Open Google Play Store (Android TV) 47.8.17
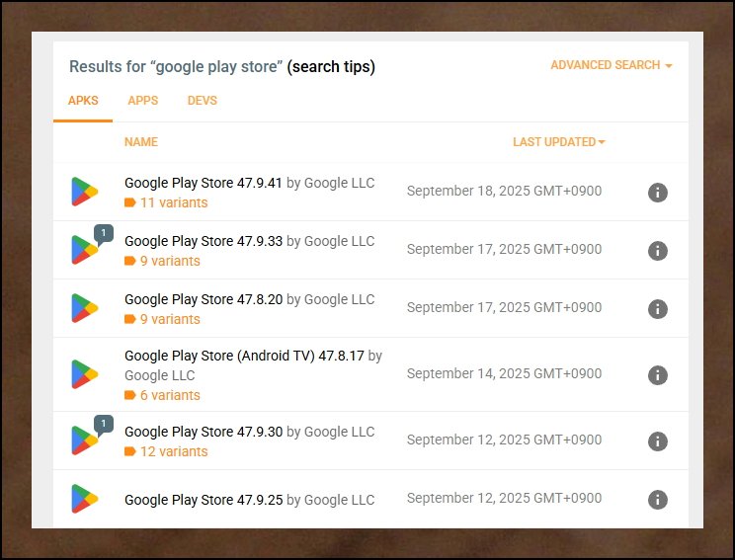 (x=244, y=356)
